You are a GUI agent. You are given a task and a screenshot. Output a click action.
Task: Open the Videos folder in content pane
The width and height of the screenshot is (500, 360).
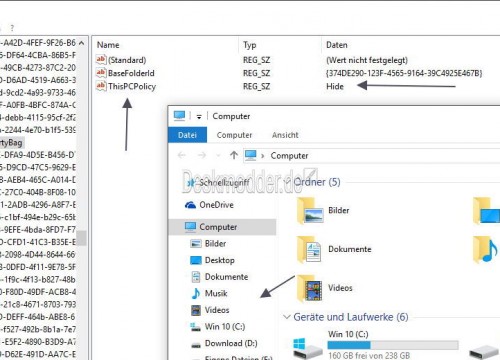coord(325,288)
